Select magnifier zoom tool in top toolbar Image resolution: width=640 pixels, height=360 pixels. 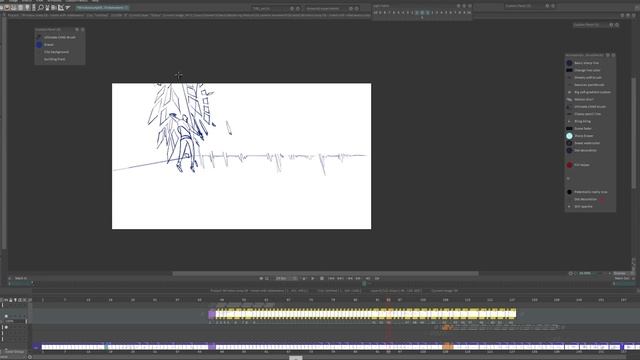pos(40,7)
